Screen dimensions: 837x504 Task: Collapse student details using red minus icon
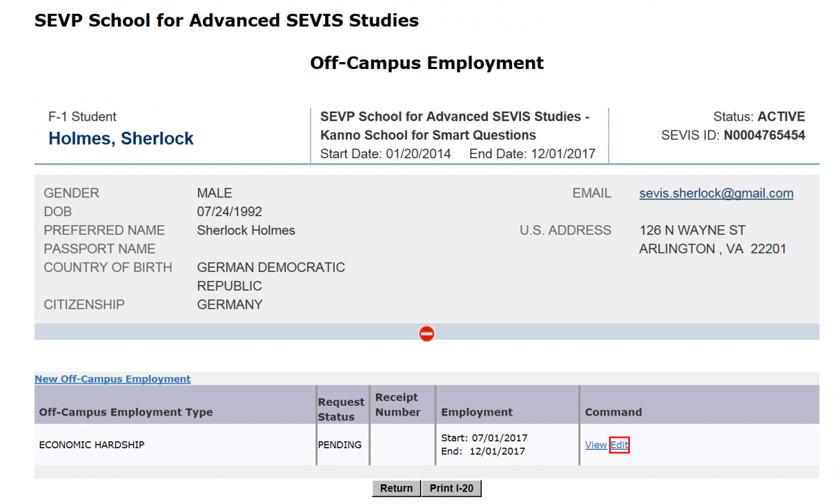point(427,334)
